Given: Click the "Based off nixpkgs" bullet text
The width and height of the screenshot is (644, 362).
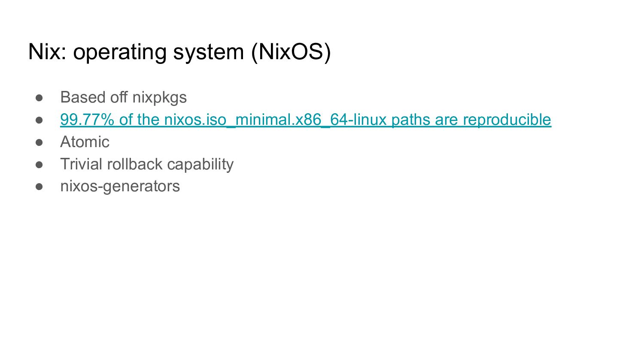Looking at the screenshot, I should (124, 97).
